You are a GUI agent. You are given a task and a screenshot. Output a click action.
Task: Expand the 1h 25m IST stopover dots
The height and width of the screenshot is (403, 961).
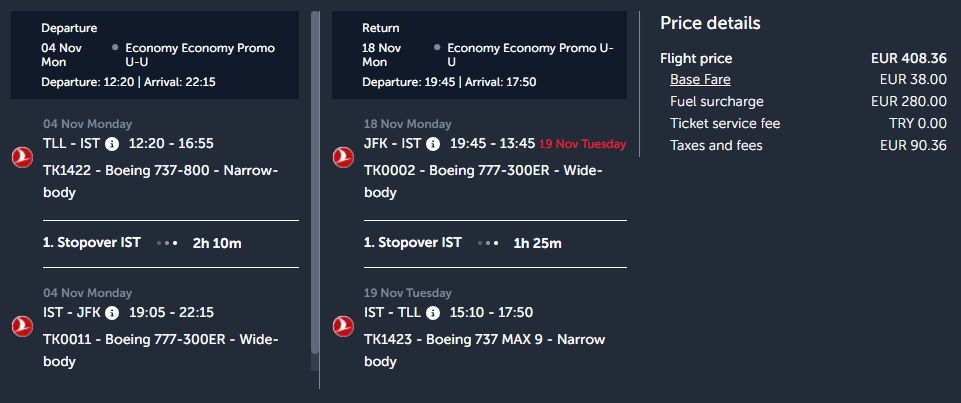coord(489,243)
